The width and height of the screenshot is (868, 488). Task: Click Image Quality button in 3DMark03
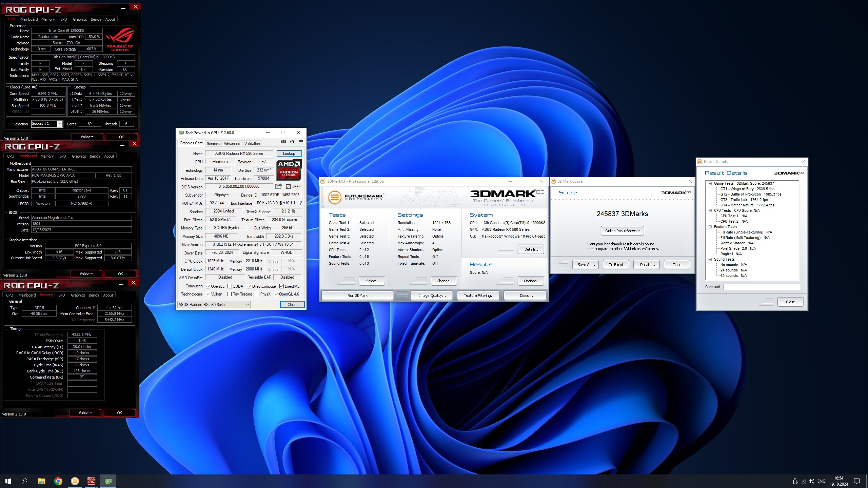point(432,296)
